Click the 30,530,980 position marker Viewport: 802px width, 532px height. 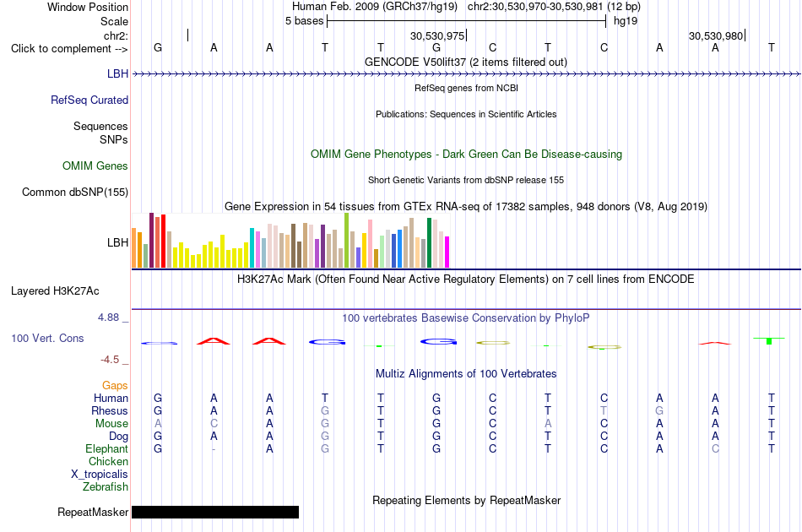coord(716,35)
